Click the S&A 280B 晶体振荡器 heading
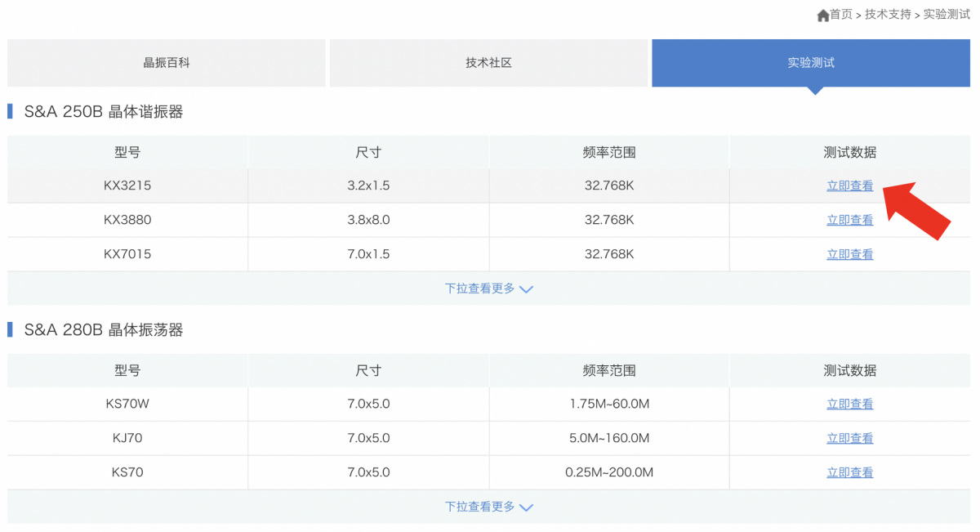The width and height of the screenshot is (980, 532). [104, 330]
